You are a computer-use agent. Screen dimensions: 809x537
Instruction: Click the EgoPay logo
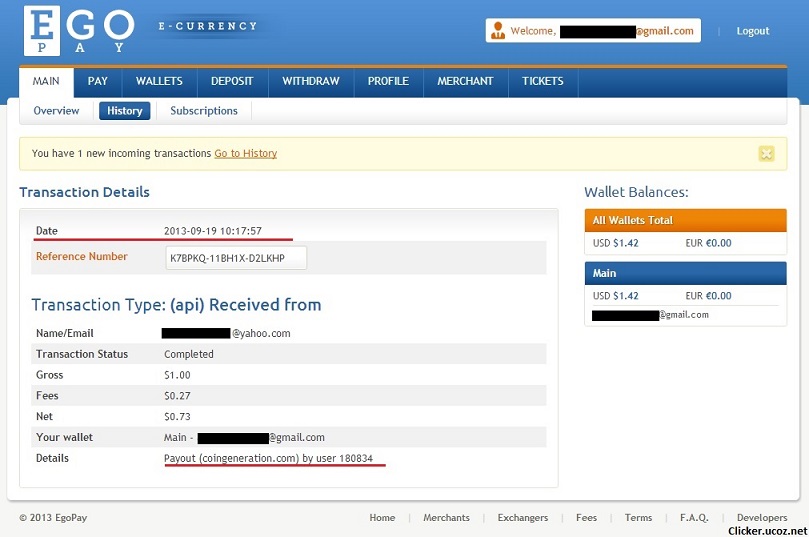click(x=79, y=30)
